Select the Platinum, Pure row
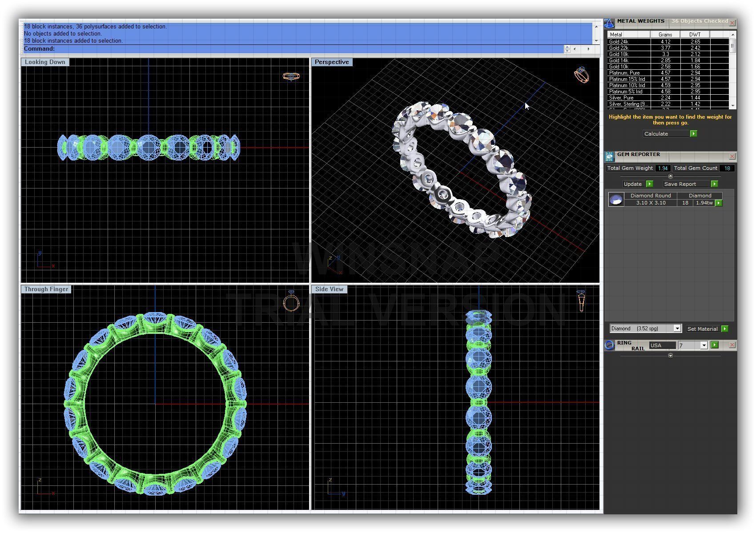Viewport: 756px width, 533px height. coord(668,73)
